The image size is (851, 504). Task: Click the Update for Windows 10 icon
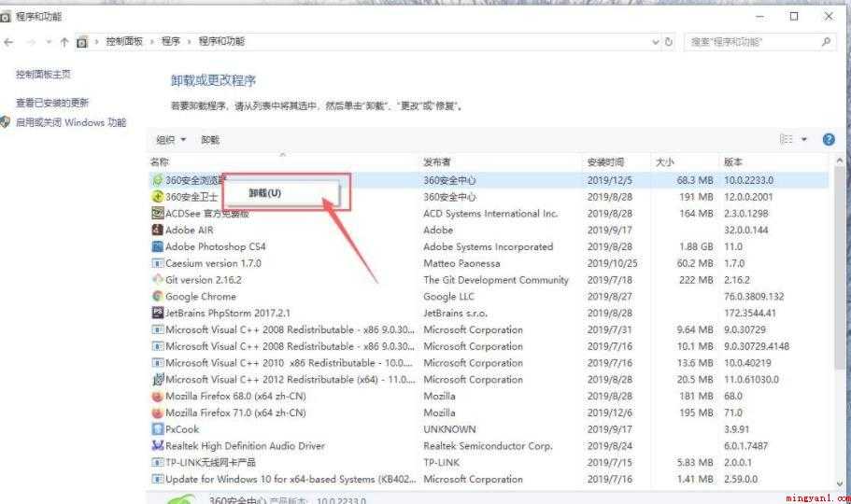157,479
